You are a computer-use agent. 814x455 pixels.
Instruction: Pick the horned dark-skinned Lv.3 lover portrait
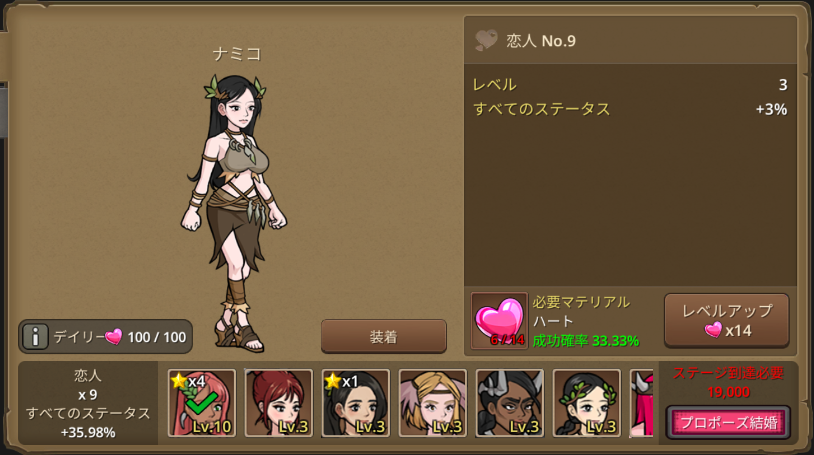click(510, 403)
